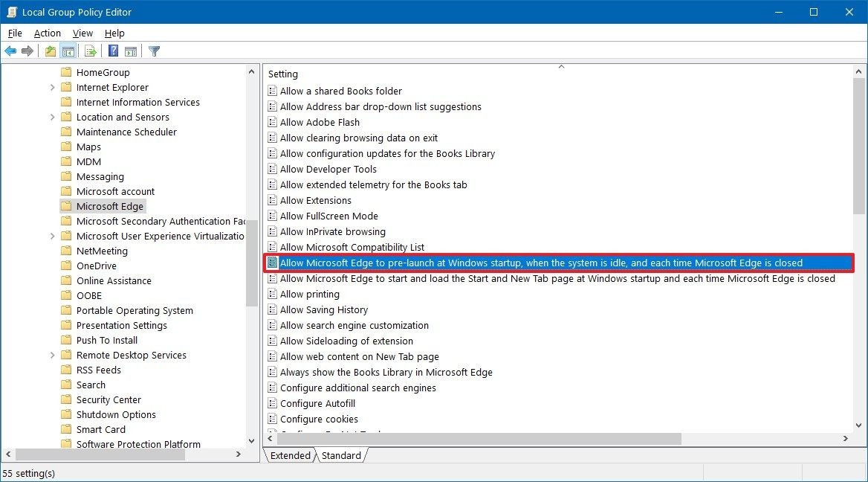Open the View menu

click(x=82, y=33)
